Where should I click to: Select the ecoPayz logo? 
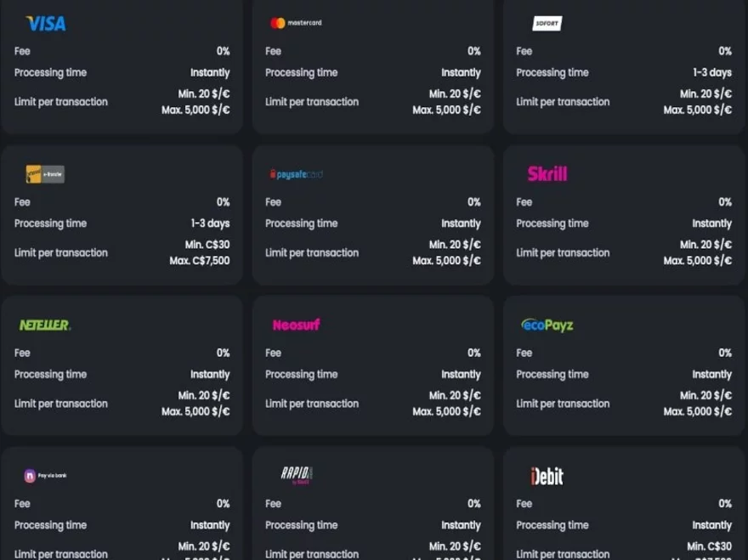[547, 325]
